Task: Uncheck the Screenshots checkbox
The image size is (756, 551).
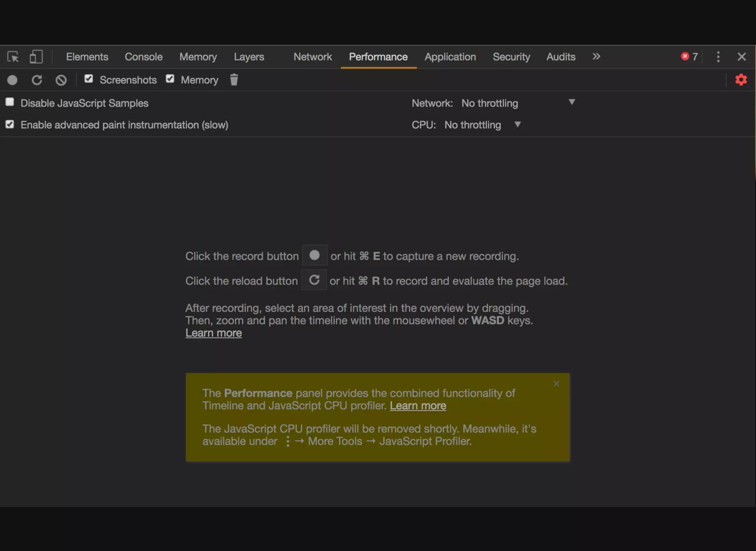Action: 89,79
